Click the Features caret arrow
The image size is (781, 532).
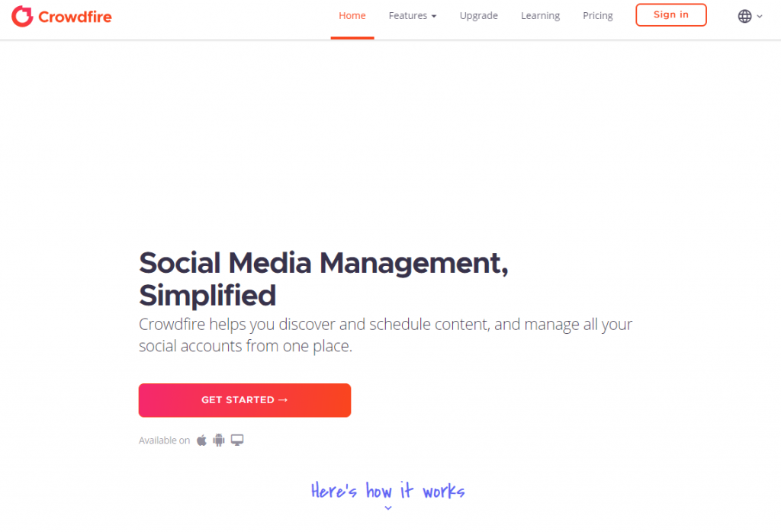pos(434,17)
